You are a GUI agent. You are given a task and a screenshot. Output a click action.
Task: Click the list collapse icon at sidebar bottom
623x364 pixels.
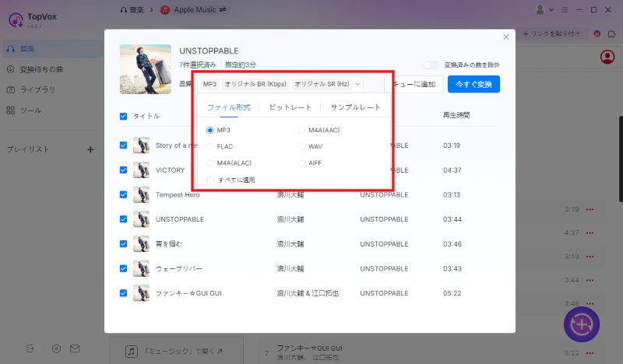[30, 348]
